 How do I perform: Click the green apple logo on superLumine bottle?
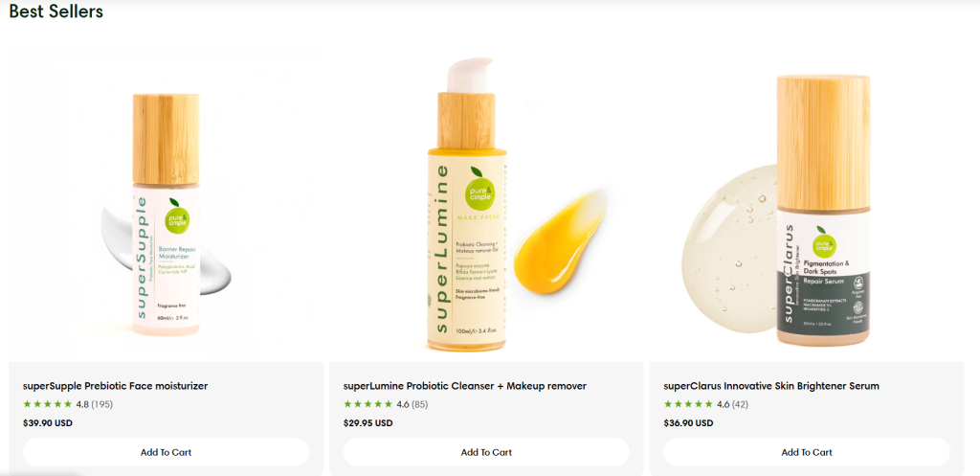[x=479, y=188]
